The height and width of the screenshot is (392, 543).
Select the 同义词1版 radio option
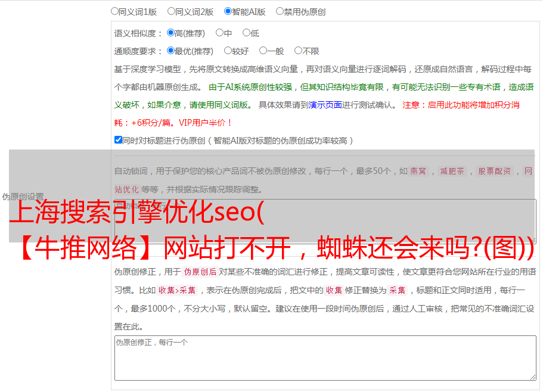pyautogui.click(x=114, y=11)
